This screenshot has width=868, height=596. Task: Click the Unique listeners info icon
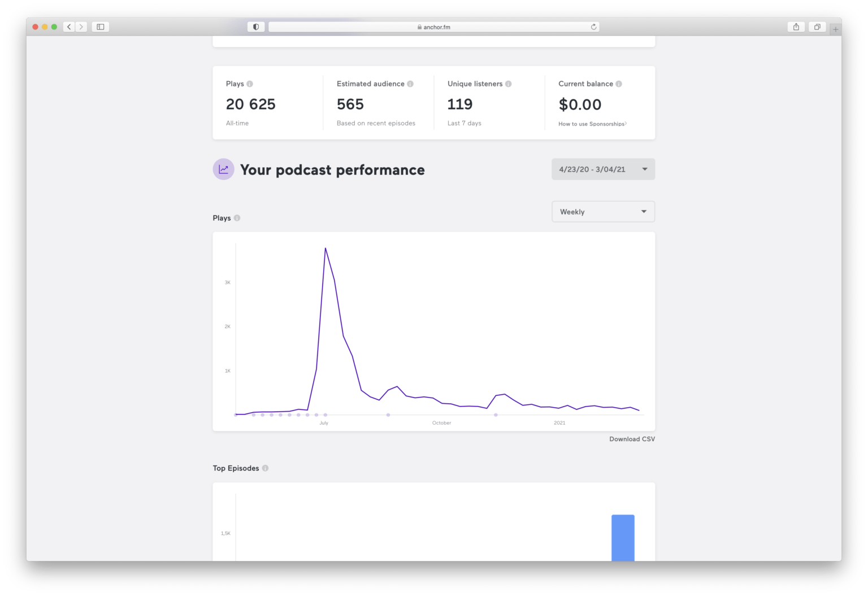pyautogui.click(x=509, y=84)
